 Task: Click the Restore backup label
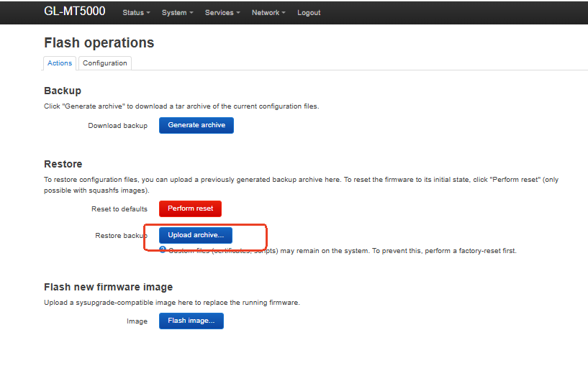coord(121,236)
